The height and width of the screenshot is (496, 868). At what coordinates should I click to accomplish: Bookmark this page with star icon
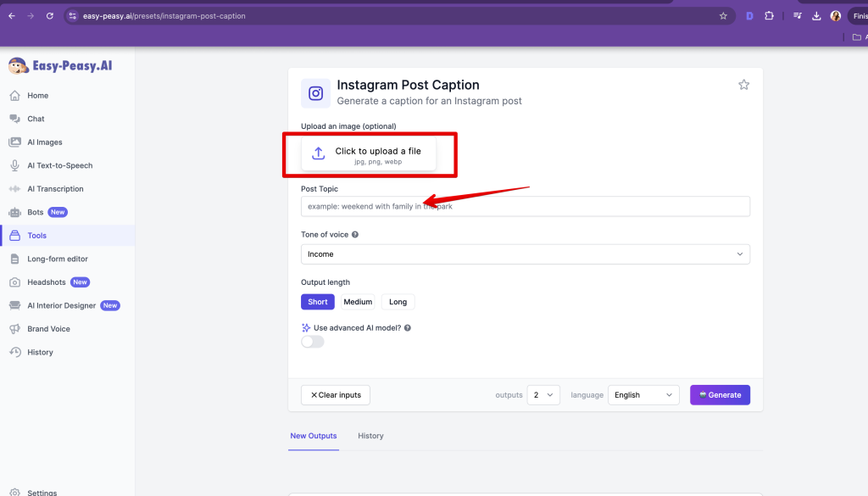coord(723,16)
